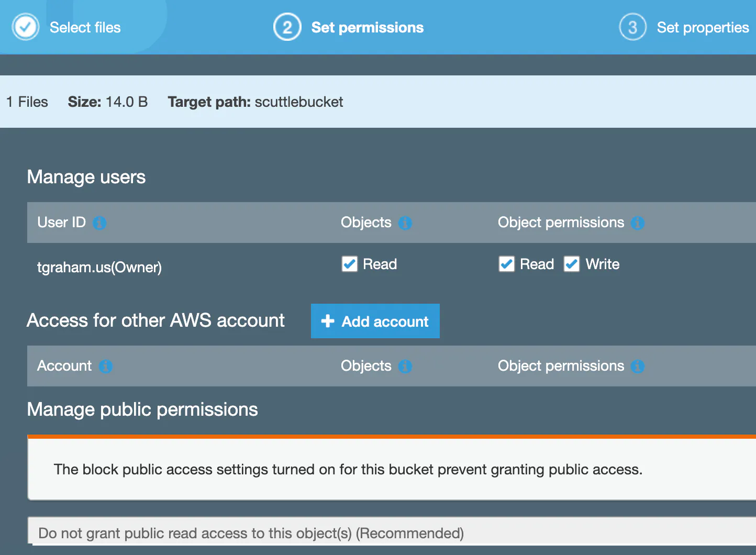The height and width of the screenshot is (555, 756).
Task: Click info icon beside Objects under Manage users
Action: [x=405, y=223]
